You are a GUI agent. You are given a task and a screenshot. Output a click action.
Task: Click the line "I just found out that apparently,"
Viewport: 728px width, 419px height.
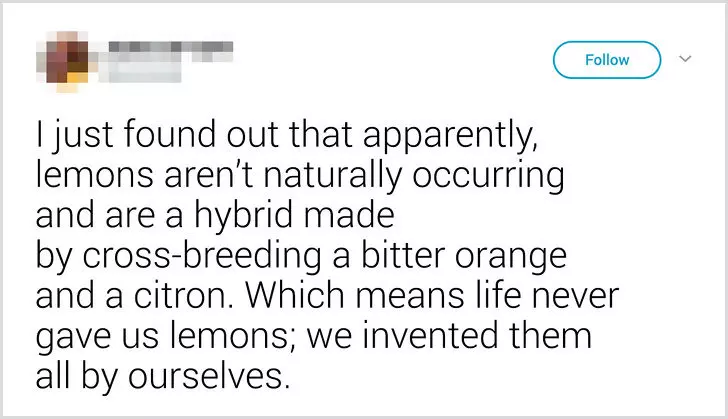pos(287,136)
